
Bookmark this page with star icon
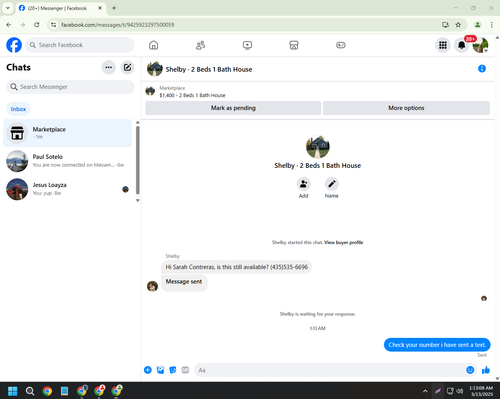(x=458, y=25)
